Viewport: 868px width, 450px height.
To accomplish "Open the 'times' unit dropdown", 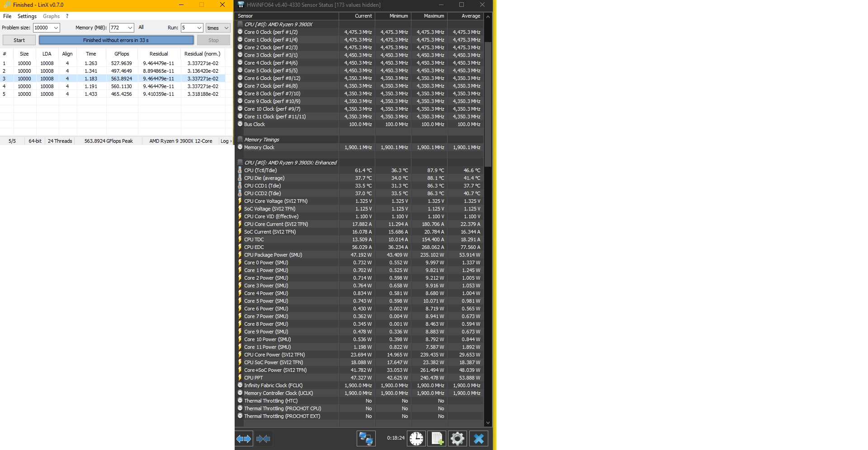I will (x=218, y=28).
